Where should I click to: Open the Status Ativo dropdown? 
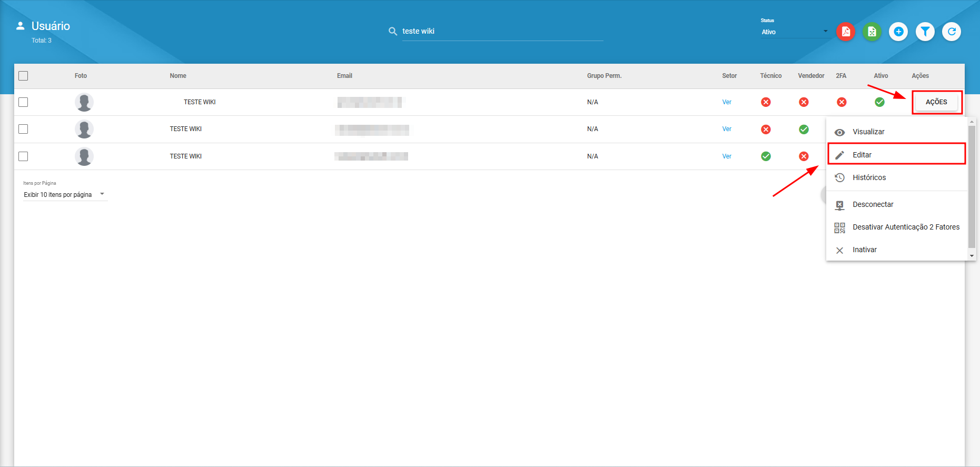point(794,32)
